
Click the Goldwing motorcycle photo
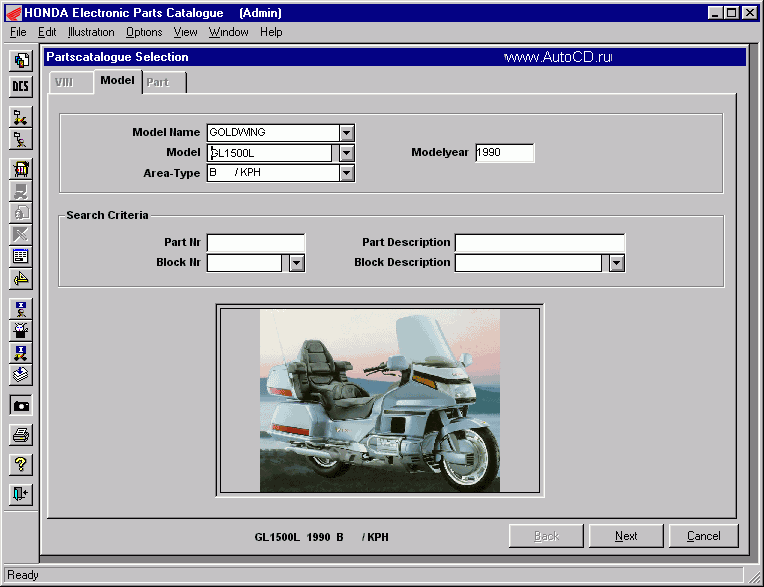pyautogui.click(x=380, y=400)
